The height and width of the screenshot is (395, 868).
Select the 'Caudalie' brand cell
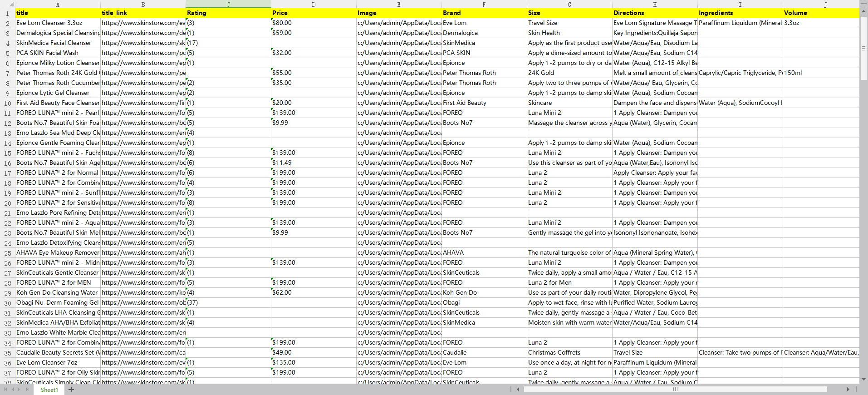click(x=484, y=352)
